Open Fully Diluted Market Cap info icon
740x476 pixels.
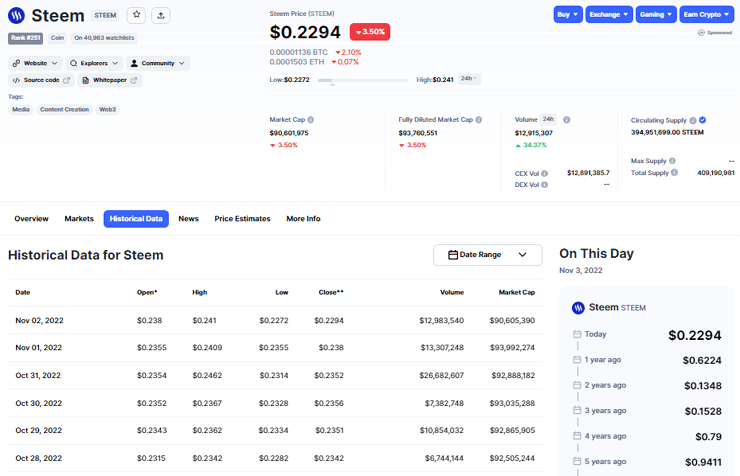tap(479, 120)
